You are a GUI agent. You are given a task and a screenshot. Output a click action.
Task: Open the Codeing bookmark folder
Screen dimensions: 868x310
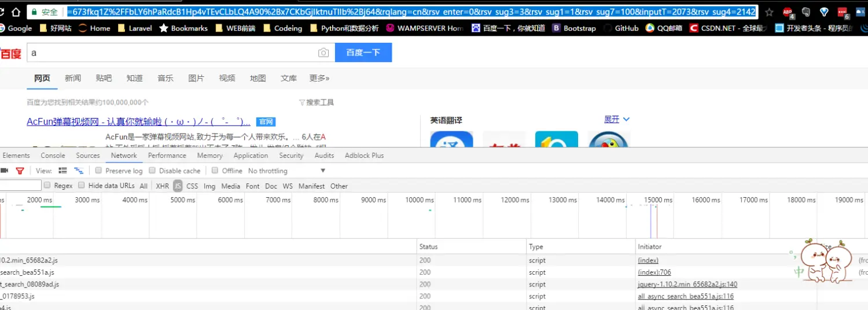pyautogui.click(x=283, y=28)
